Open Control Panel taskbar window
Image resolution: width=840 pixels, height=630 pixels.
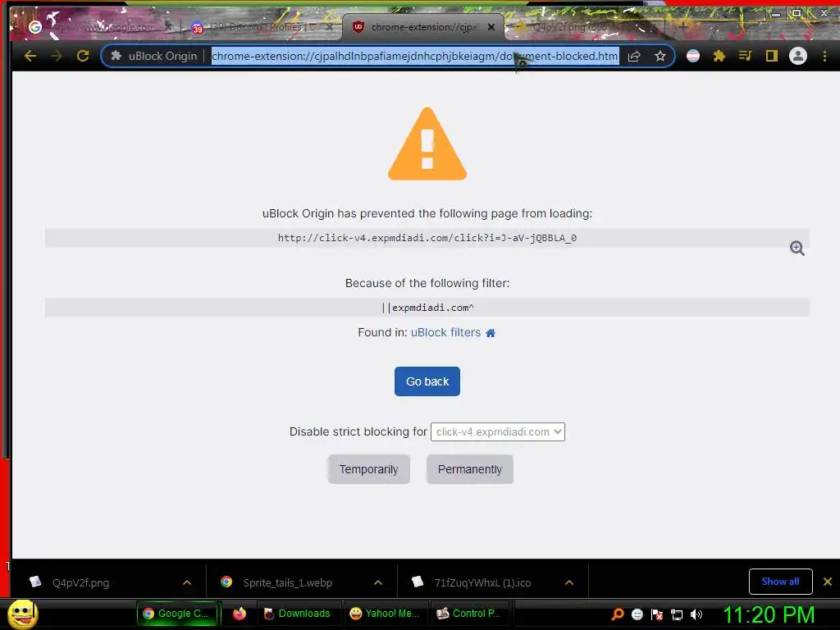(x=470, y=614)
